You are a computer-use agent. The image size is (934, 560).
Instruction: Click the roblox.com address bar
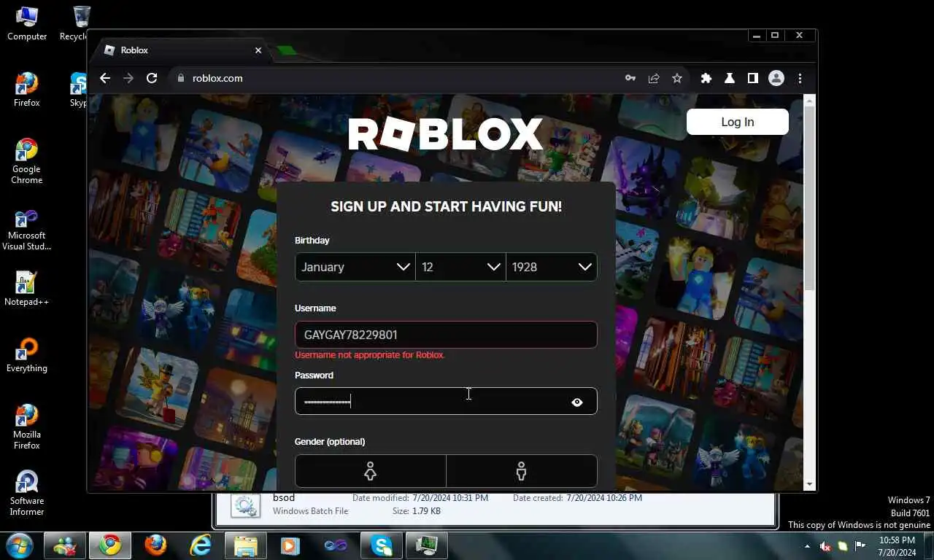(394, 78)
